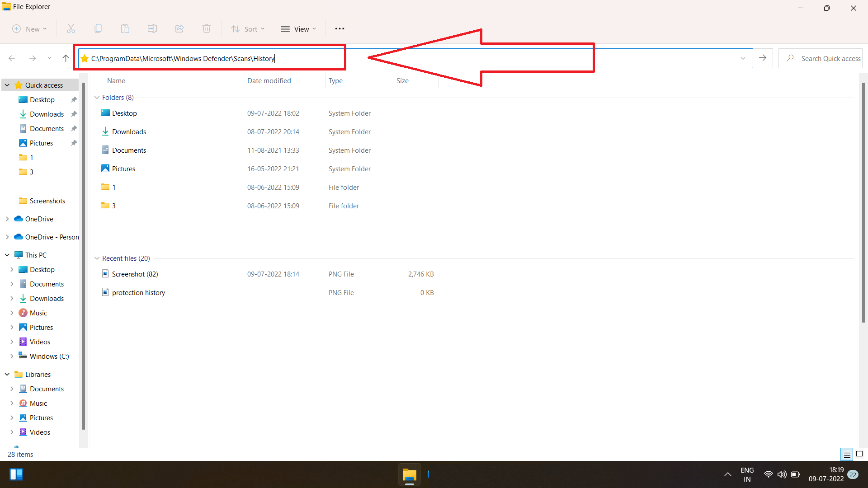The image size is (868, 488).
Task: Click the Up one level arrow
Action: 66,58
